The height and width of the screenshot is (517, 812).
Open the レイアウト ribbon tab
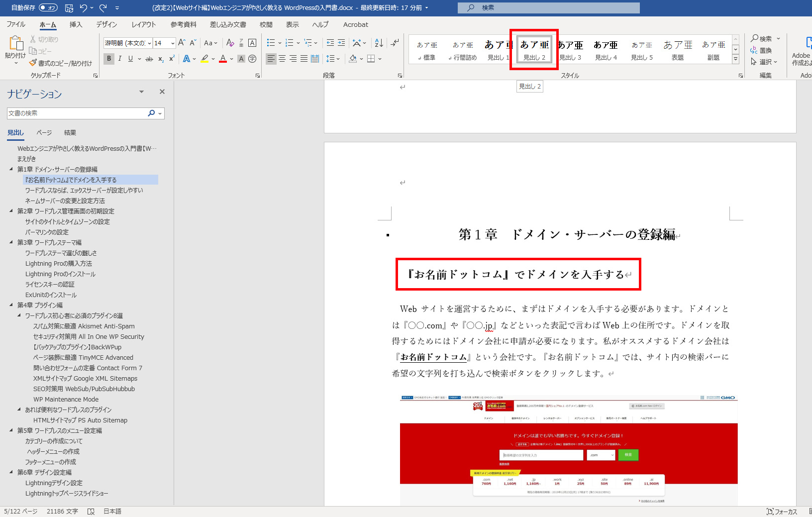point(144,24)
